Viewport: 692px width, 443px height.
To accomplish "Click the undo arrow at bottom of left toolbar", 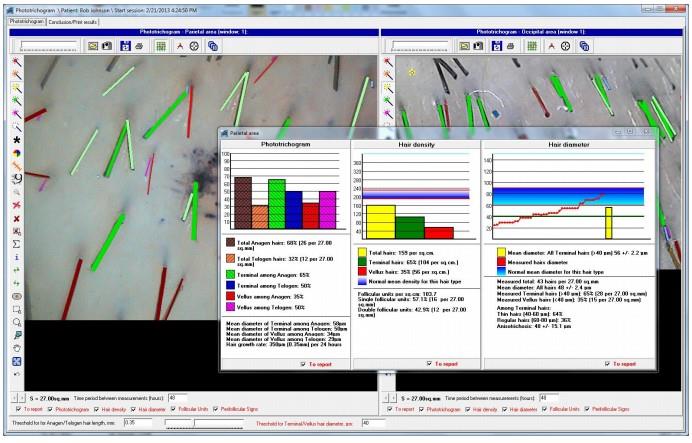I will click(x=16, y=374).
